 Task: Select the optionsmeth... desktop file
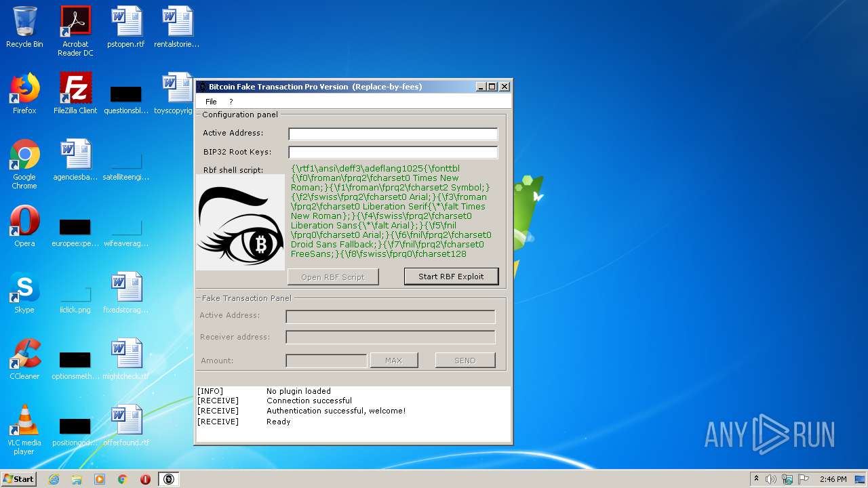(x=75, y=365)
